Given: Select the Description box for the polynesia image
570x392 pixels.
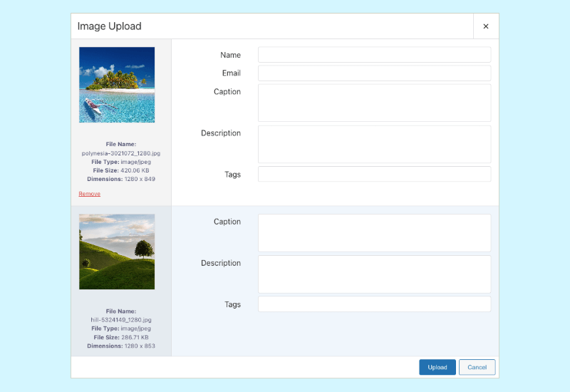Looking at the screenshot, I should (x=374, y=144).
